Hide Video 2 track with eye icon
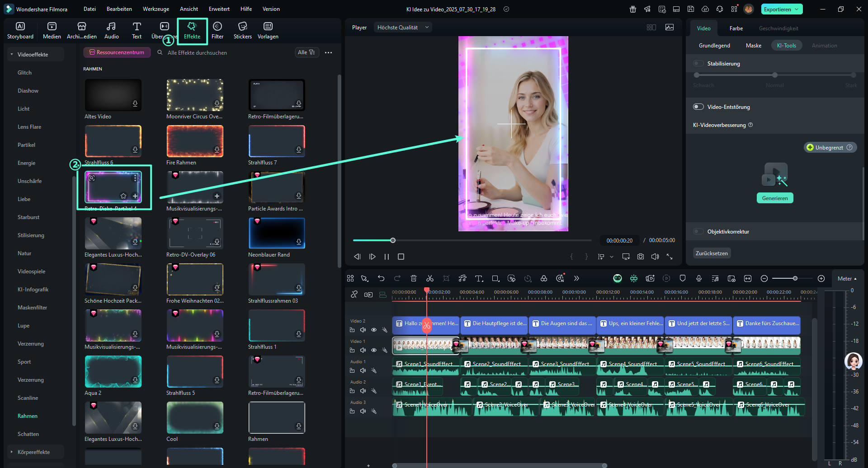The image size is (868, 468). 374,330
